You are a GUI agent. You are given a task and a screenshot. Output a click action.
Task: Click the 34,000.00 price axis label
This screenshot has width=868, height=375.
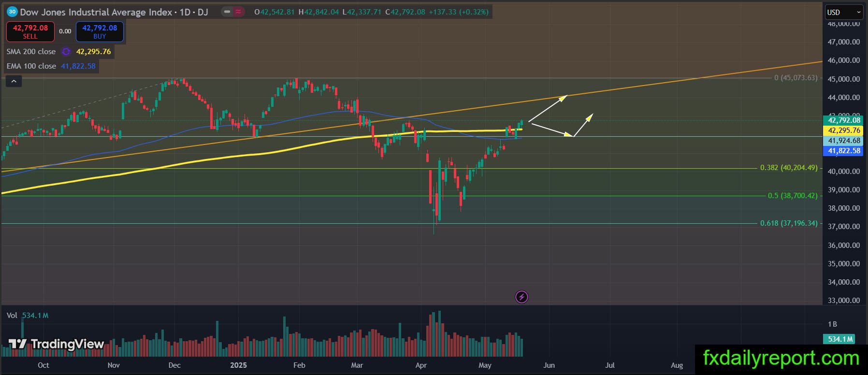[x=844, y=282]
